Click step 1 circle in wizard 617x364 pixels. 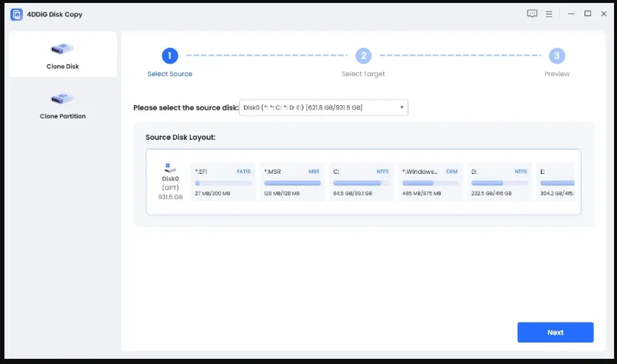(x=170, y=56)
